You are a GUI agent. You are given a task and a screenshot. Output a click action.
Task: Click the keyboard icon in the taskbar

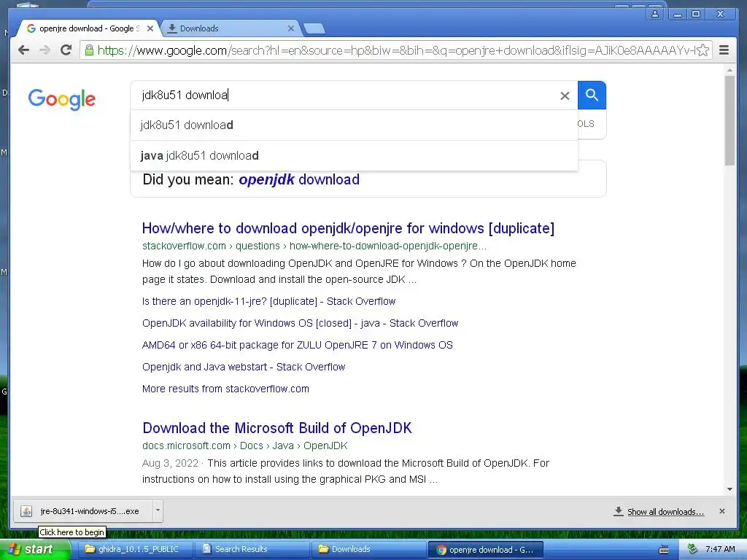(x=663, y=550)
